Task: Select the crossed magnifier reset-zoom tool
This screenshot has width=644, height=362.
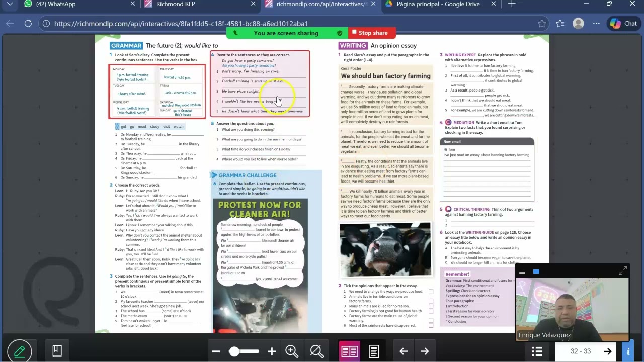Action: (x=317, y=351)
